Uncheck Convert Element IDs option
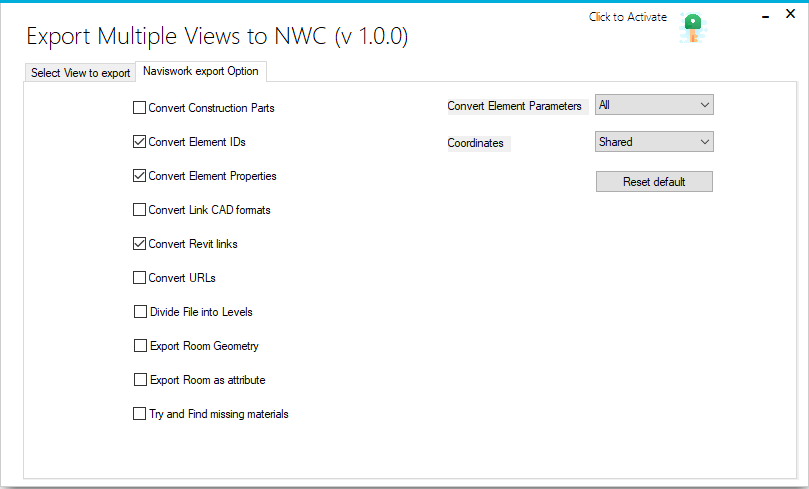 [x=139, y=142]
